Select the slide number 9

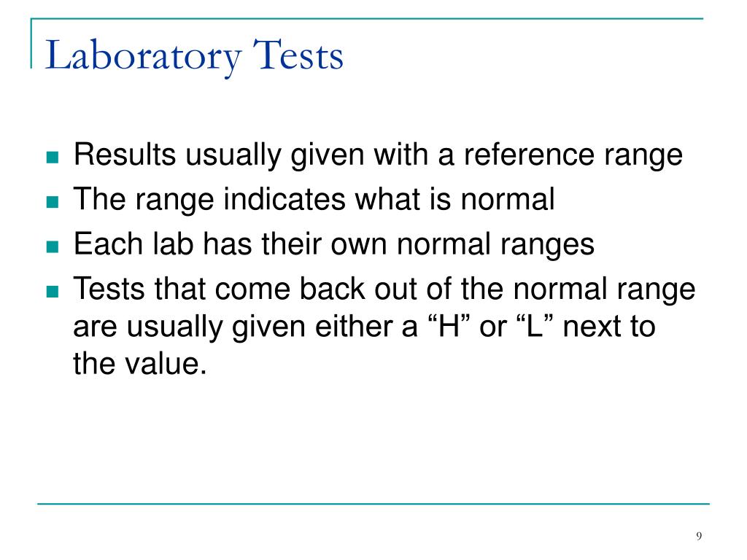tap(698, 536)
